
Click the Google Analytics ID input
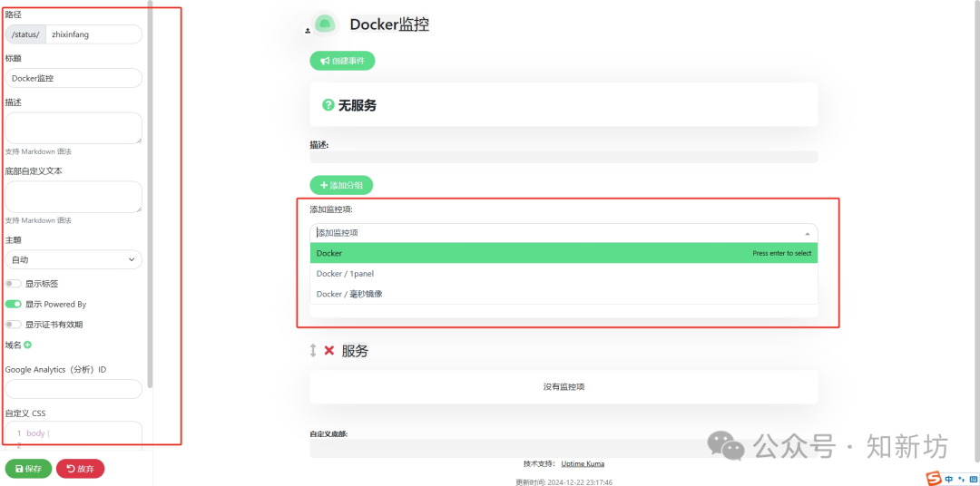pyautogui.click(x=73, y=389)
